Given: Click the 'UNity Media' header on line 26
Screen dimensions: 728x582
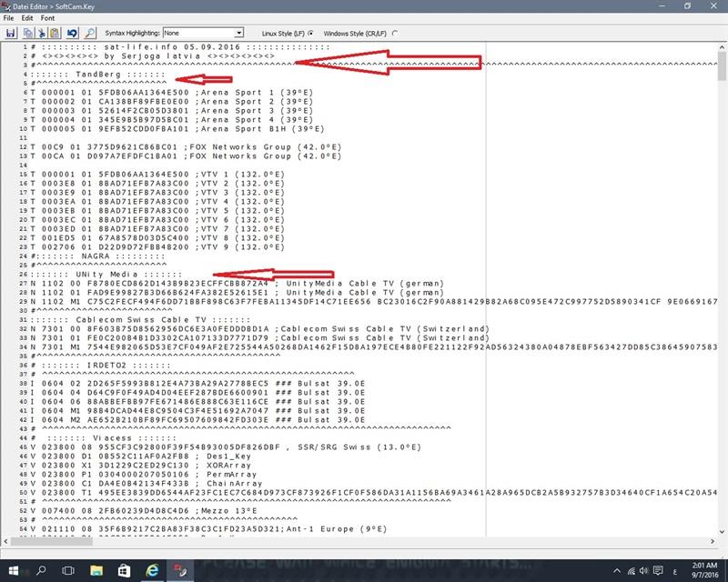Looking at the screenshot, I should click(x=106, y=275).
